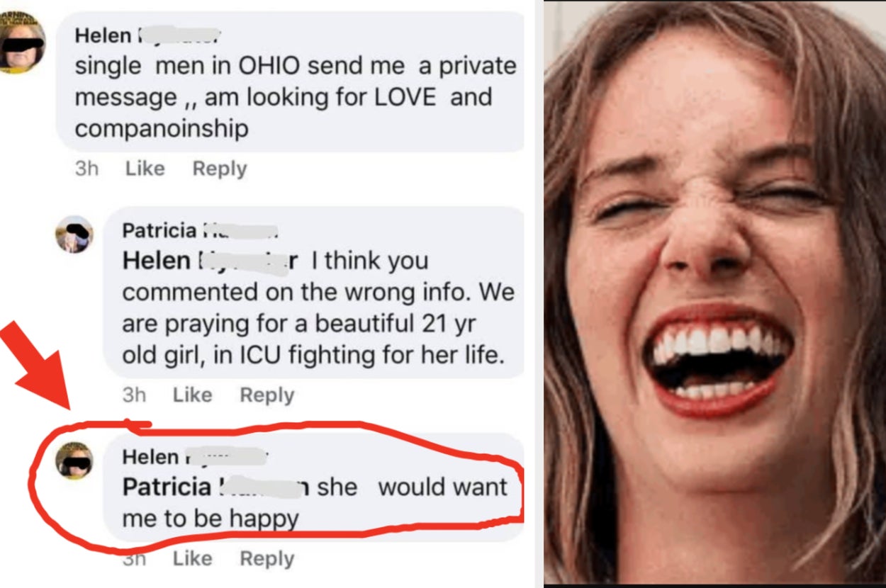The image size is (886, 588).
Task: Open the Patricia author name link
Action: (199, 230)
